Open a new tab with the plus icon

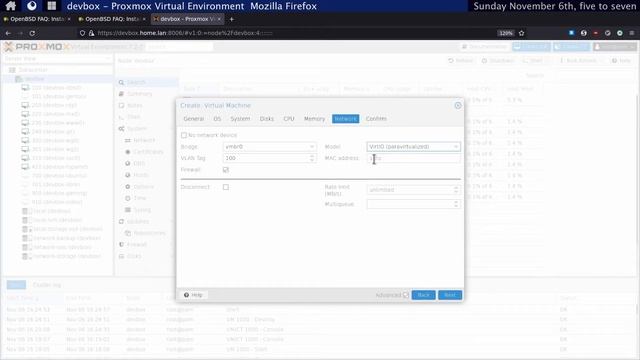(231, 19)
